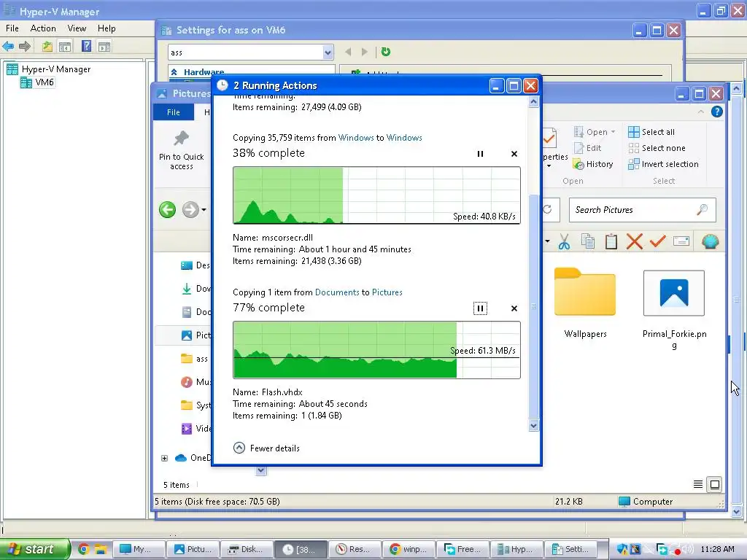Open the 'ass' VM selector dropdown
Screen dimensions: 747x560
tap(328, 52)
